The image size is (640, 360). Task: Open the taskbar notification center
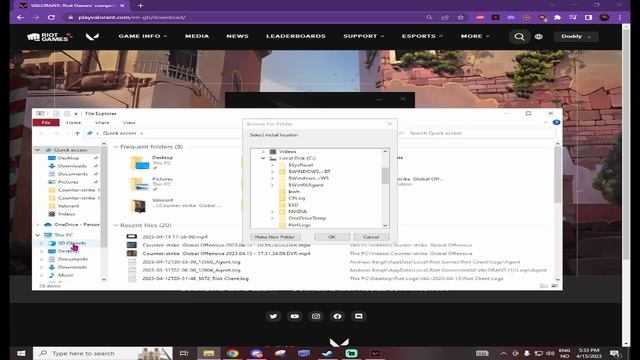tap(615, 353)
